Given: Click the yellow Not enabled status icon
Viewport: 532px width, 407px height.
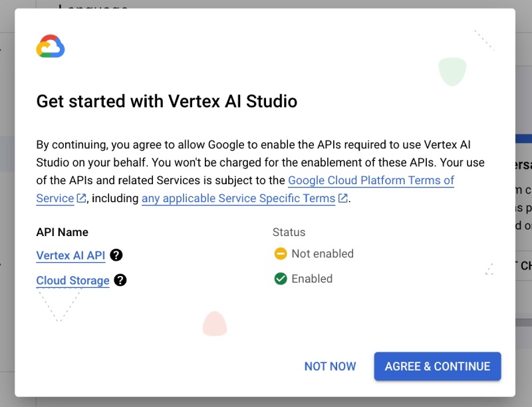Looking at the screenshot, I should tap(281, 253).
